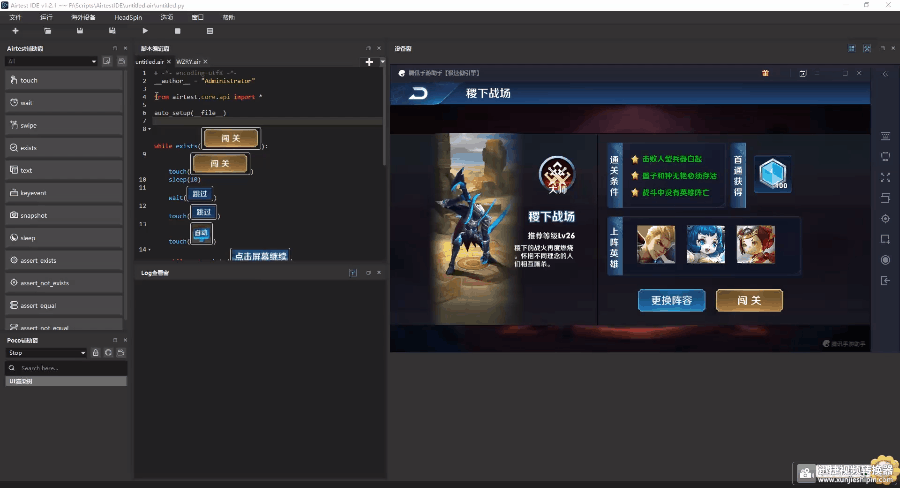
Task: Click the 自动 image in touch line
Action: (201, 233)
